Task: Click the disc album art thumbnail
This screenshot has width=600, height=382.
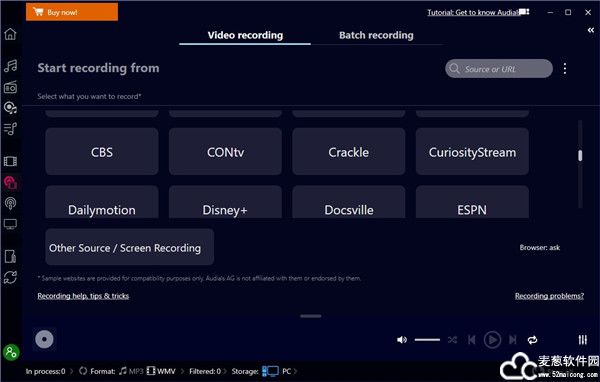Action: (44, 339)
